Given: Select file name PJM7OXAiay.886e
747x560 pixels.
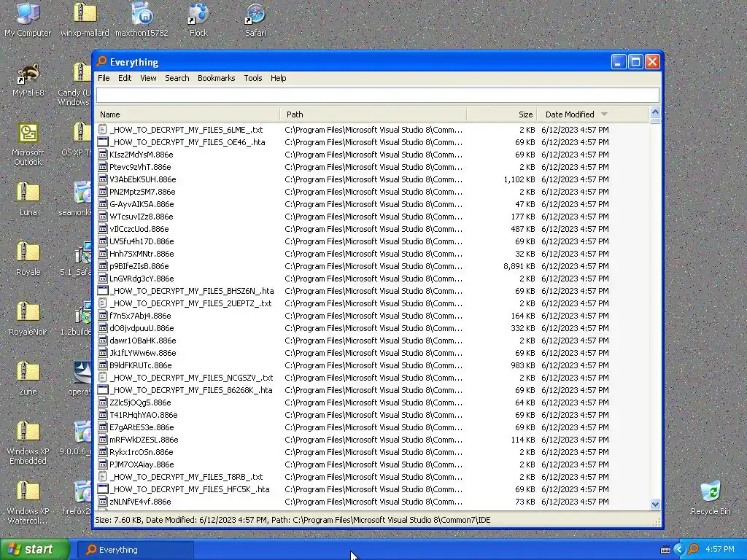Looking at the screenshot, I should pyautogui.click(x=142, y=464).
